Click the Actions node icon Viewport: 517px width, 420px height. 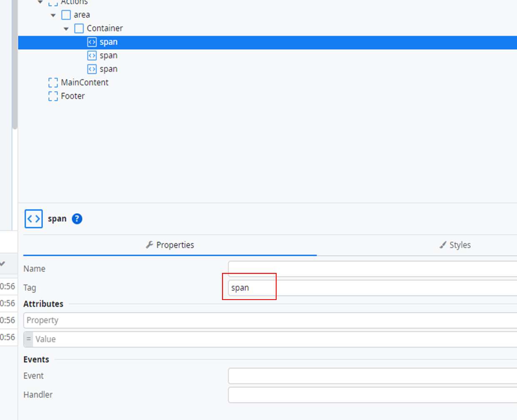coord(53,2)
